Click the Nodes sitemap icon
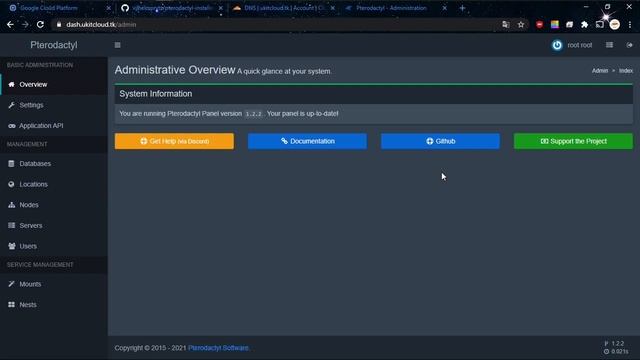This screenshot has width=640, height=360. coord(11,205)
